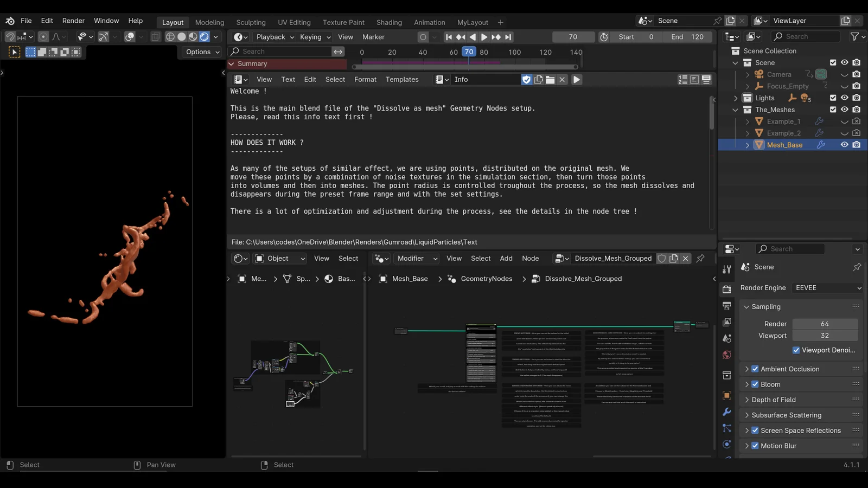Hide Mesh_Base using its eye toggle
Screen dimensions: 868x488
(844, 145)
